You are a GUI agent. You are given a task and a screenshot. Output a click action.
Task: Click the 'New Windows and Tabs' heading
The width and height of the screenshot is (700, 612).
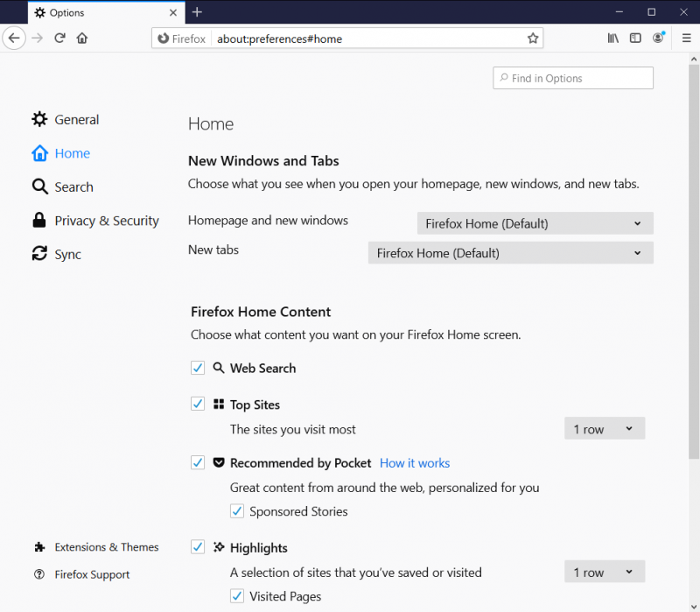[263, 161]
